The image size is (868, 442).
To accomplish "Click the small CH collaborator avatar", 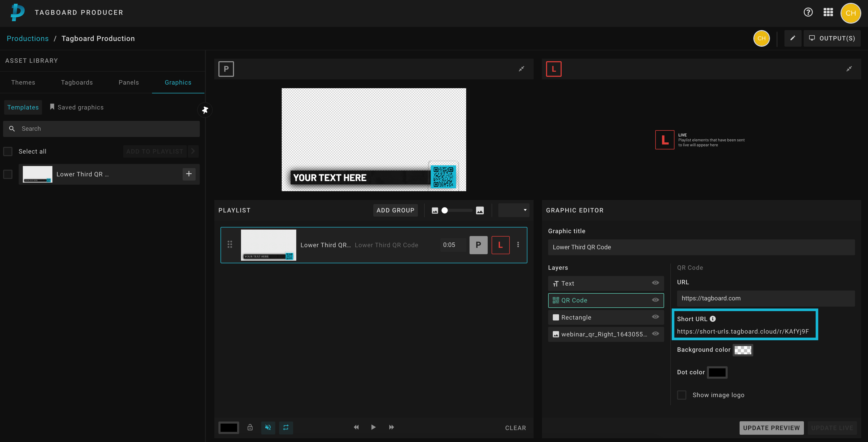I will (761, 38).
